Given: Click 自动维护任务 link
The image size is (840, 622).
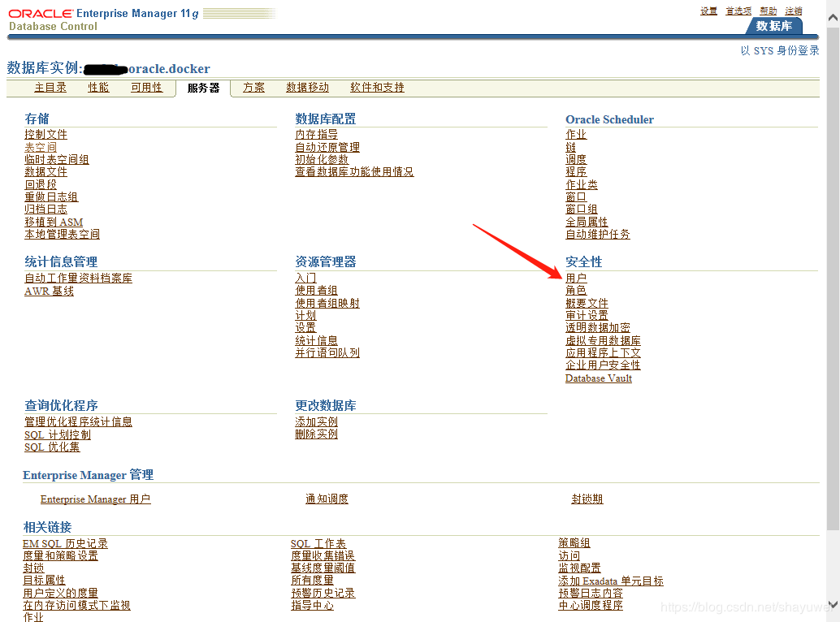Looking at the screenshot, I should click(x=598, y=235).
